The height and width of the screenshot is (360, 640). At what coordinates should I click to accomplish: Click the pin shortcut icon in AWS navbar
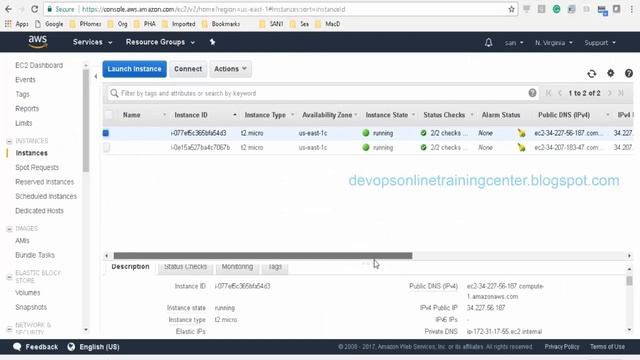click(212, 42)
